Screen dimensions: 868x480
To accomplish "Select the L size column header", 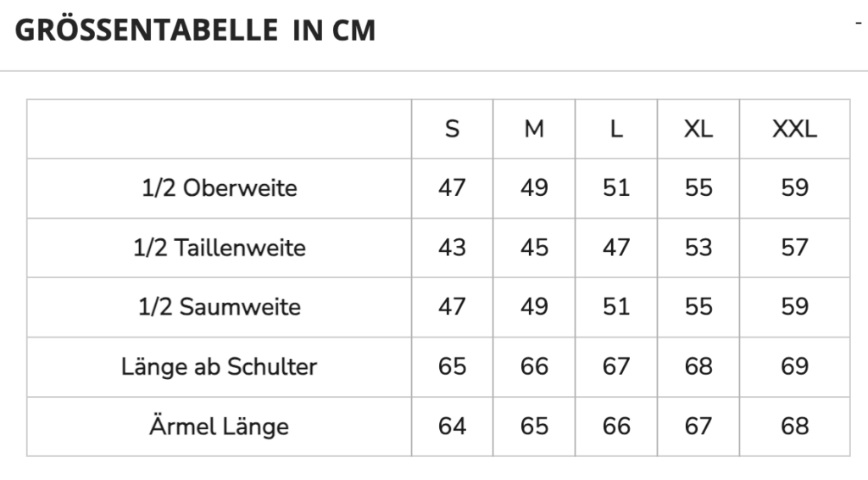I will click(616, 129).
